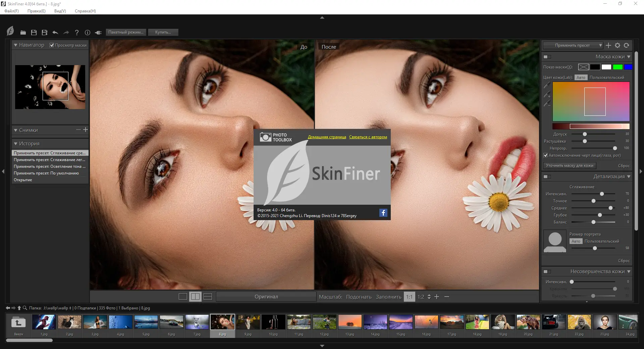Save image using the floppy disk icon

[34, 33]
